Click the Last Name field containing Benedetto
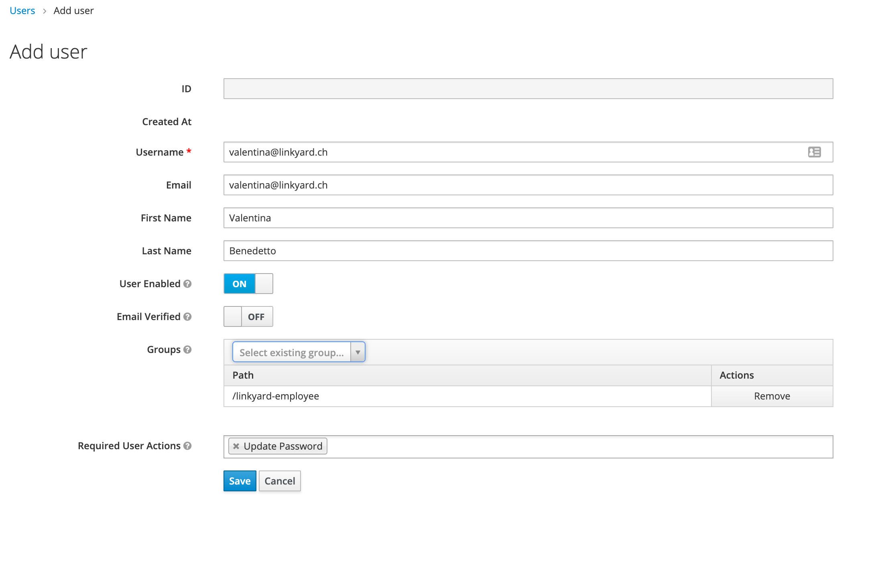 click(x=528, y=251)
